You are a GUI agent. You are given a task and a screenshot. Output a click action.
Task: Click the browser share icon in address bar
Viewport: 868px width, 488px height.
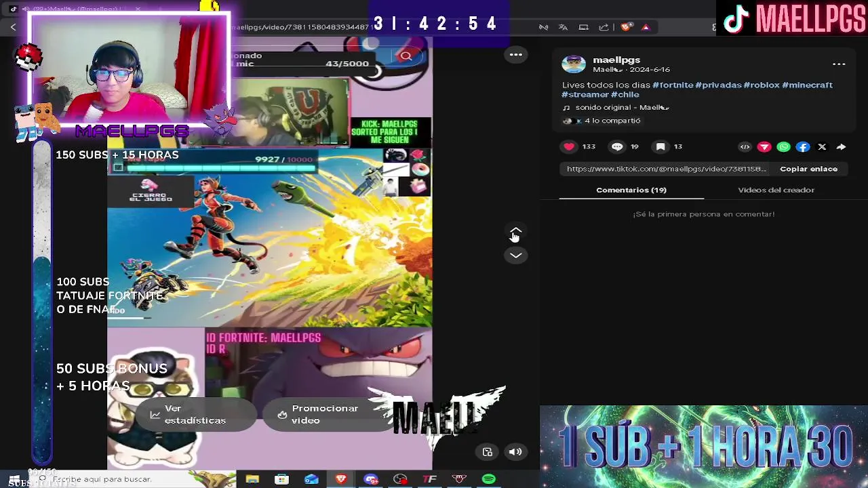(x=604, y=27)
